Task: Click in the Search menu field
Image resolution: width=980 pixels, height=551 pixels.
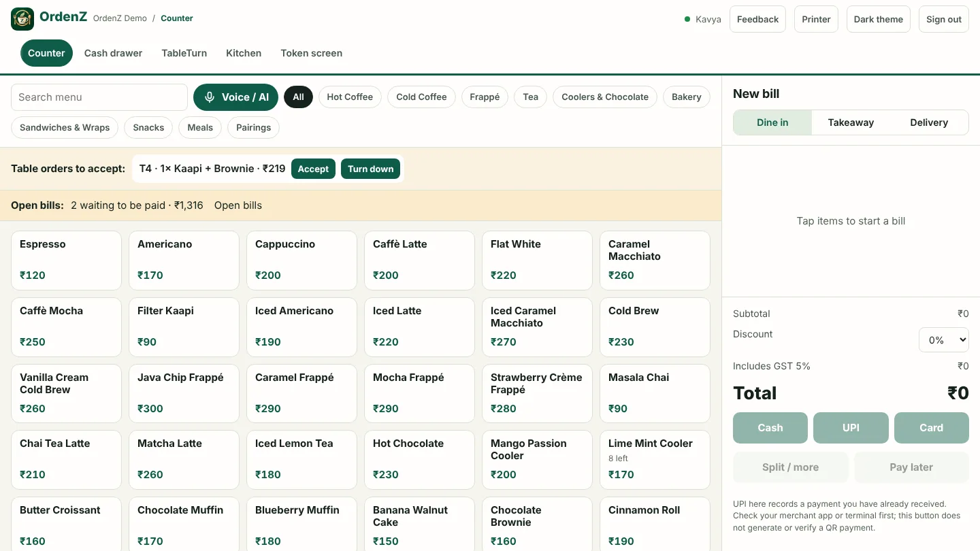Action: [99, 97]
